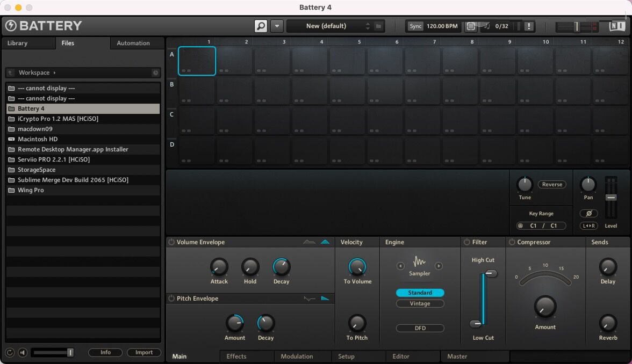The height and width of the screenshot is (364, 632).
Task: Click the preset up/down stepper arrows
Action: click(x=368, y=26)
